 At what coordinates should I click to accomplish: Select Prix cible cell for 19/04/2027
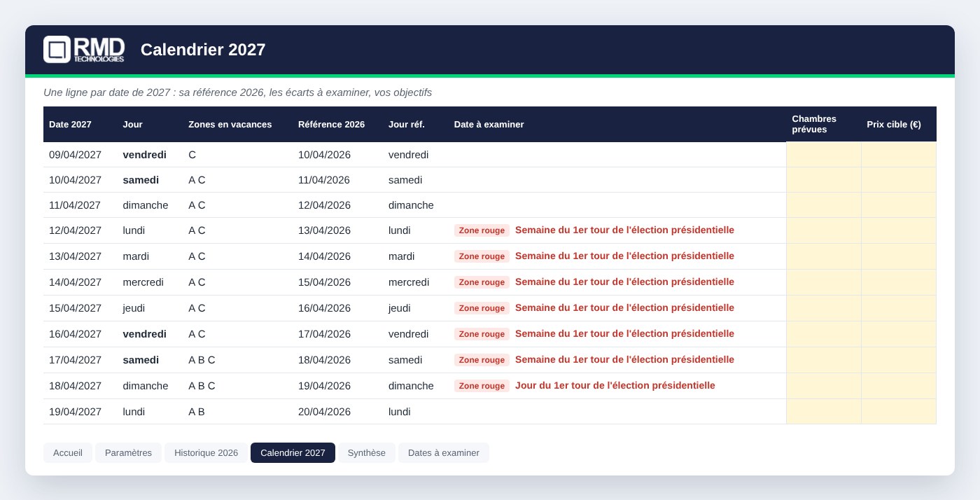[899, 412]
